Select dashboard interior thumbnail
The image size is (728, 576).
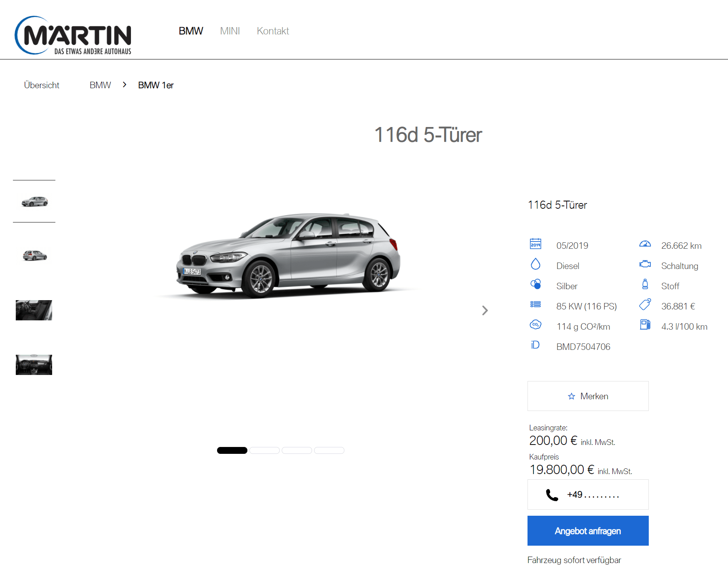click(34, 365)
